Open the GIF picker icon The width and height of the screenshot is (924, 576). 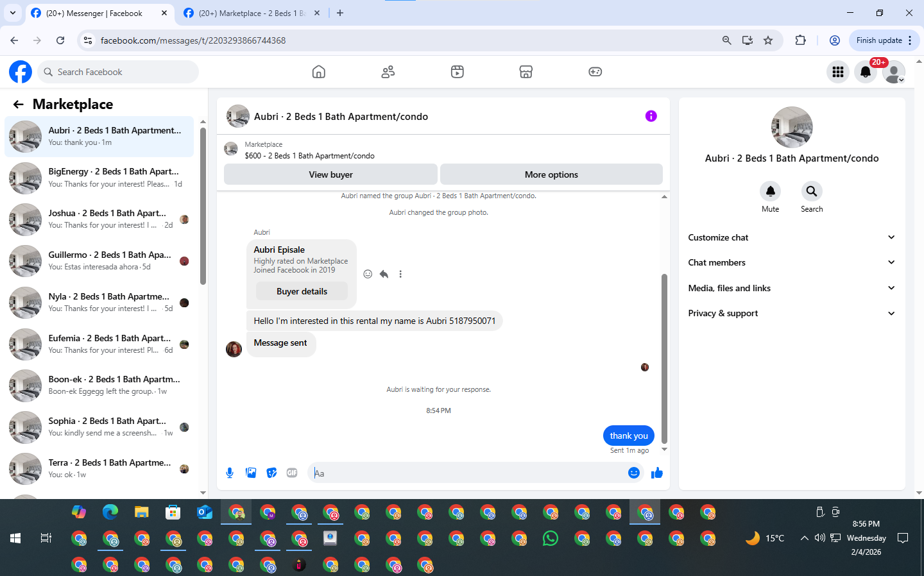[292, 473]
